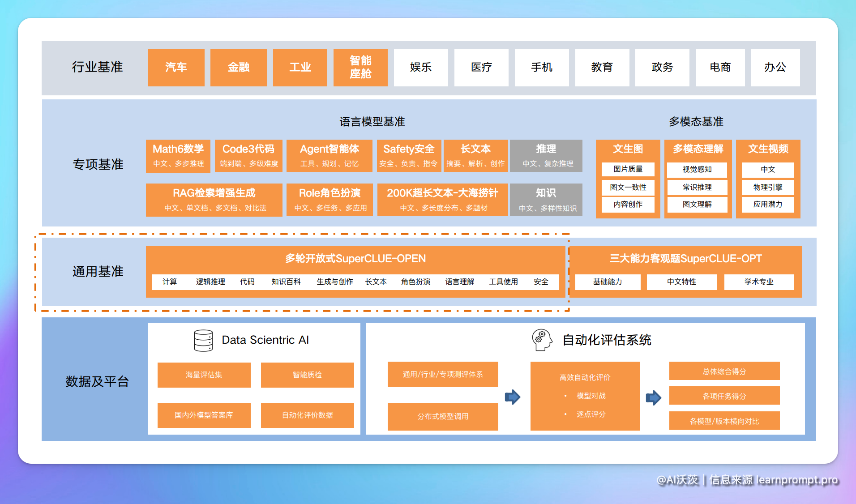Click 工具使用 in the SuperCLUE-OPEN row
Image resolution: width=856 pixels, height=504 pixels.
(x=504, y=282)
